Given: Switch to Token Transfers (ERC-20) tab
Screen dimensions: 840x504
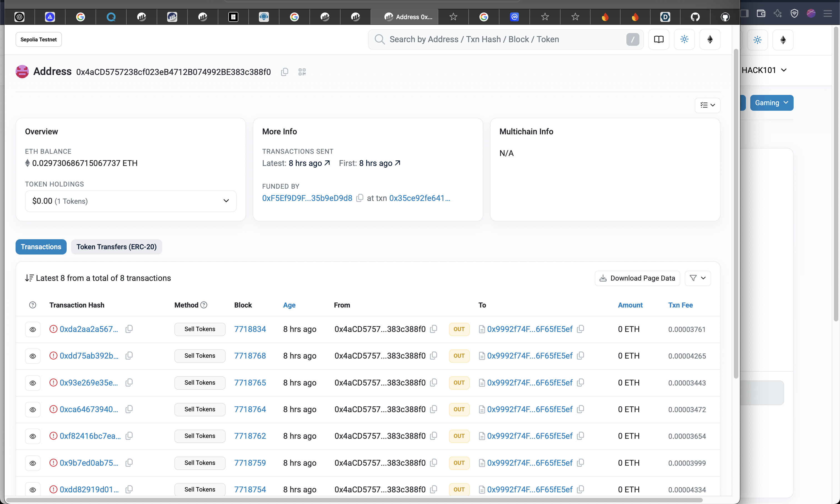Looking at the screenshot, I should (116, 247).
